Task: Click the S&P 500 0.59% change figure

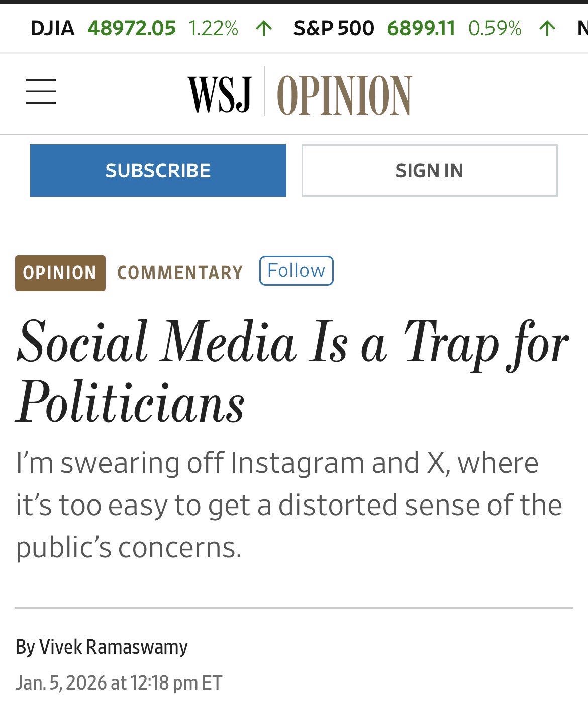Action: tap(495, 28)
